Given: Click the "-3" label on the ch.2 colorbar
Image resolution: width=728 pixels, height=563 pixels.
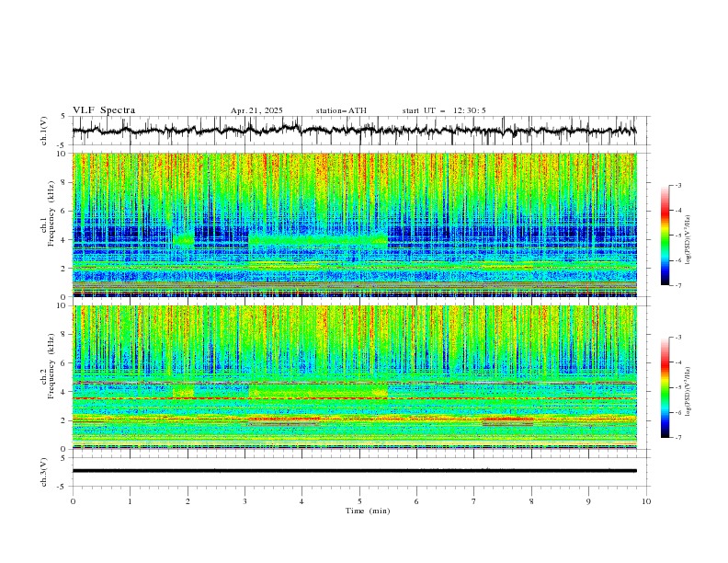Looking at the screenshot, I should click(x=677, y=338).
